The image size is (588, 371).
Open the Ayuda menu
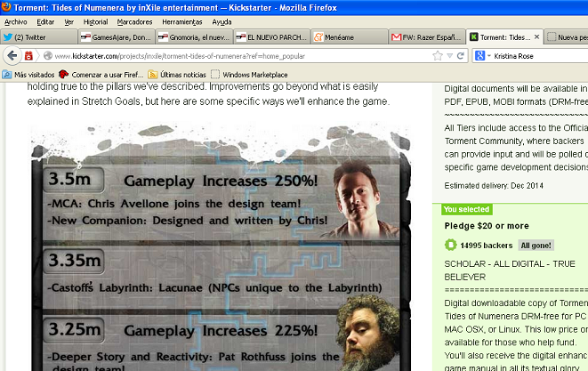tap(222, 22)
